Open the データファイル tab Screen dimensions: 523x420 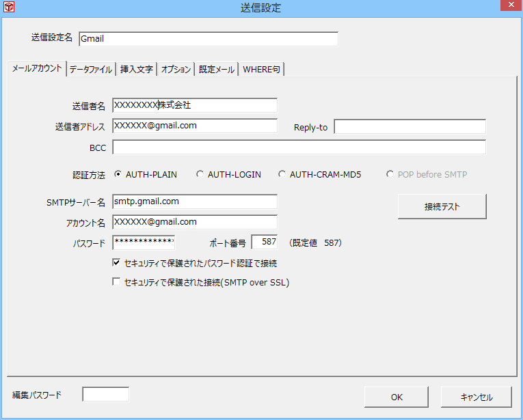pos(91,69)
